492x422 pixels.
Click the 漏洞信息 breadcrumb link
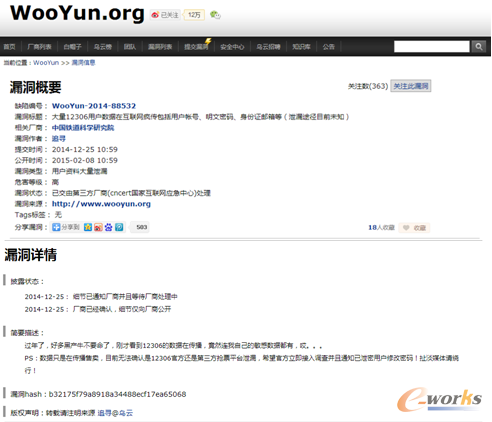[x=83, y=63]
